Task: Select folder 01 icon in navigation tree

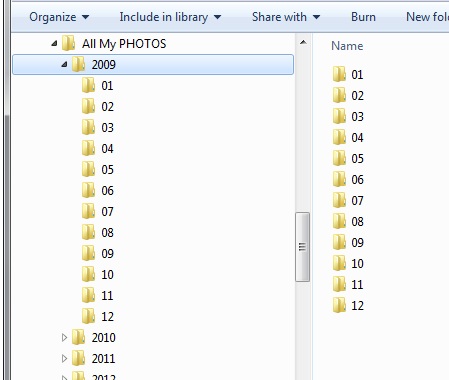Action: 89,85
